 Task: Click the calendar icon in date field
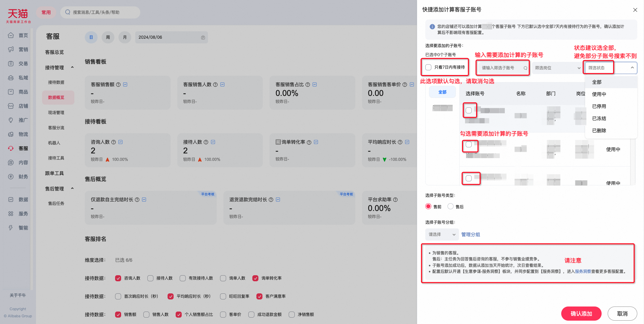click(203, 37)
